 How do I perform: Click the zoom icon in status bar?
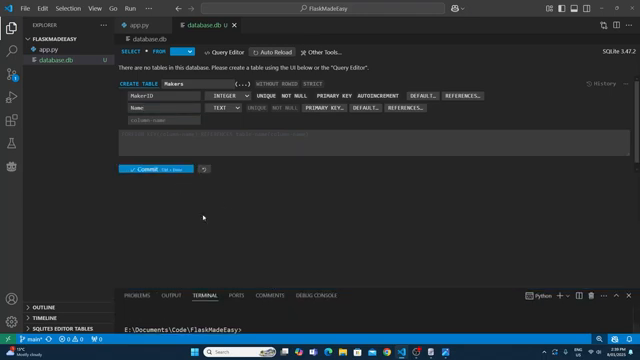(x=599, y=339)
